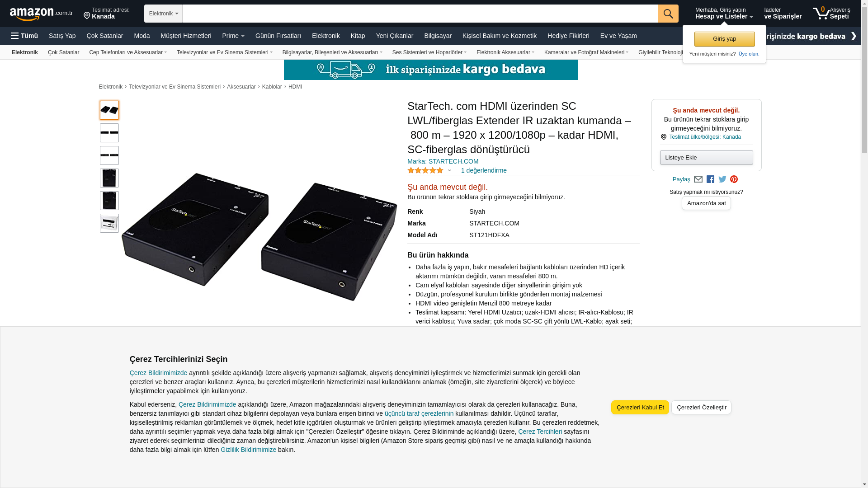This screenshot has width=868, height=488.
Task: Open the shopping cart icon
Action: (831, 13)
